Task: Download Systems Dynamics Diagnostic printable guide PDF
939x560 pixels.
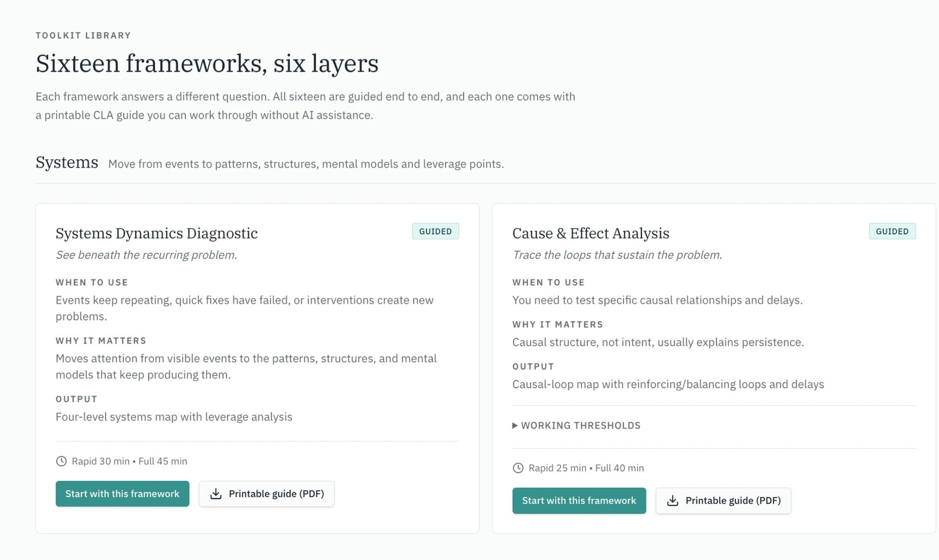Action: click(x=266, y=494)
